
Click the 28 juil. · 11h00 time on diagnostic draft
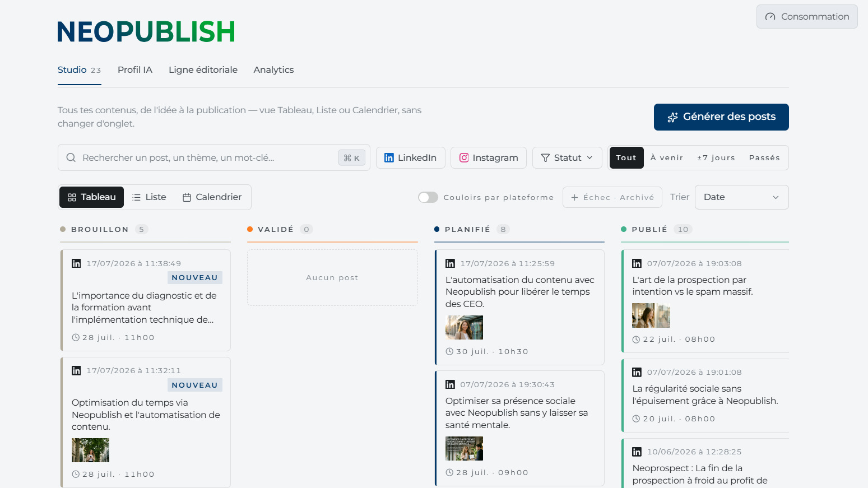point(118,337)
